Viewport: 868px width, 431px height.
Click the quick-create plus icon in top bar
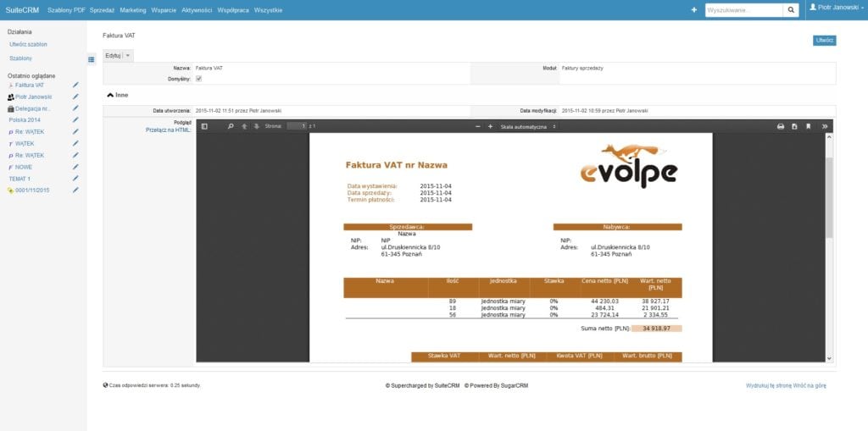tap(694, 10)
